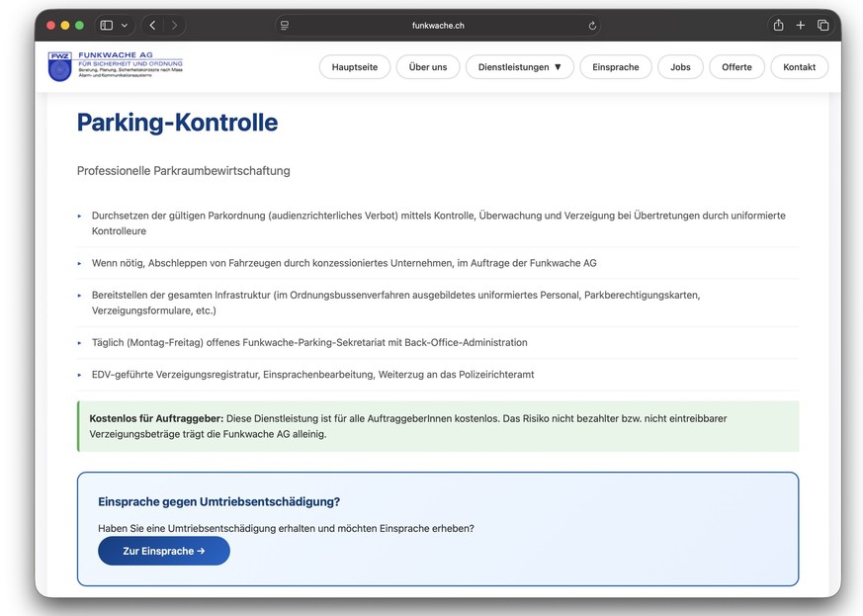The width and height of the screenshot is (863, 616).
Task: Open the sidebar options chevron dropdown
Action: (x=125, y=26)
